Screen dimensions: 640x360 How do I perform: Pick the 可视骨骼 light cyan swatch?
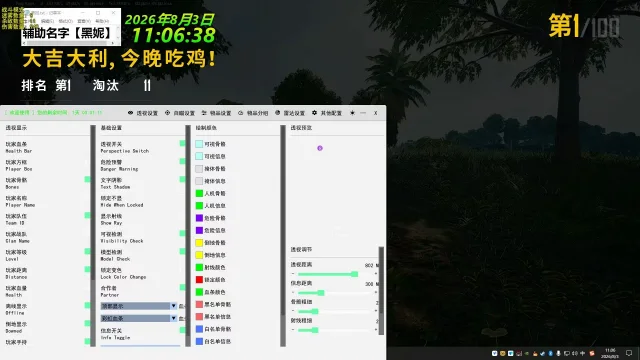coord(199,144)
